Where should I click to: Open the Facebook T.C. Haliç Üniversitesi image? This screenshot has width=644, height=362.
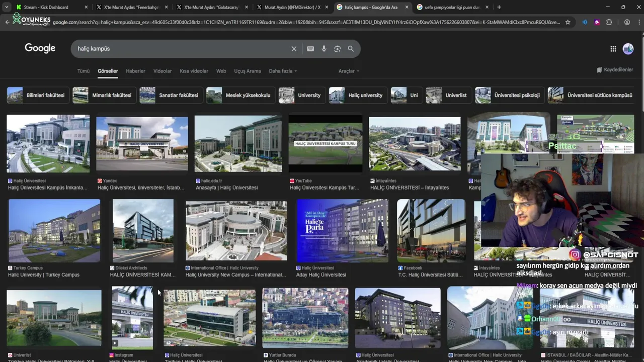431,231
